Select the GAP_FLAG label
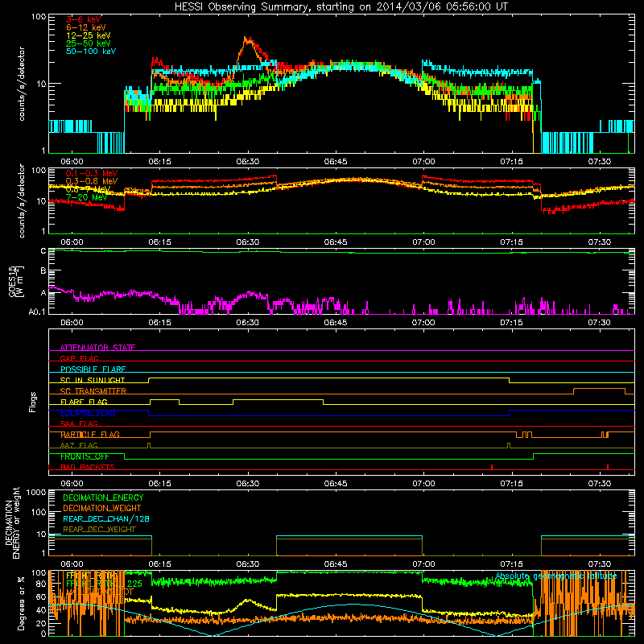 point(79,358)
